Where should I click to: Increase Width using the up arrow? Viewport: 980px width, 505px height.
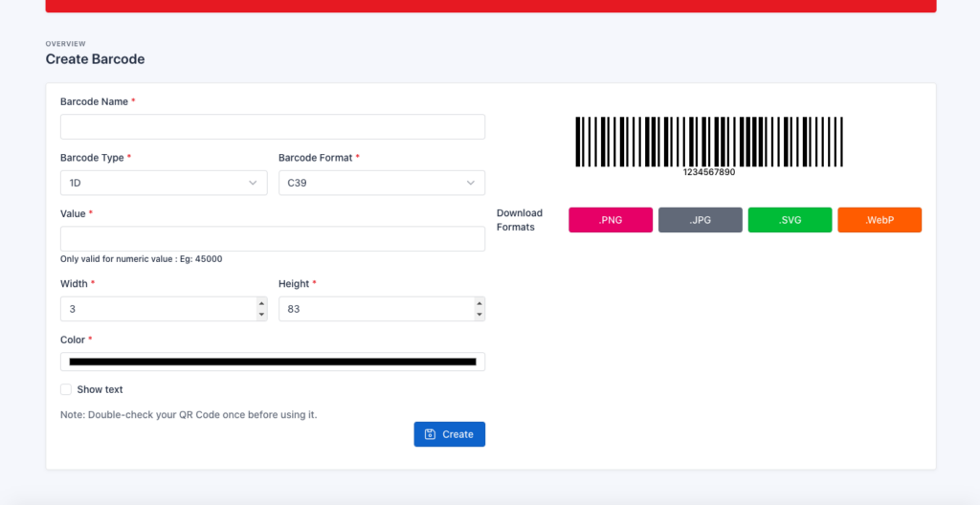(261, 303)
